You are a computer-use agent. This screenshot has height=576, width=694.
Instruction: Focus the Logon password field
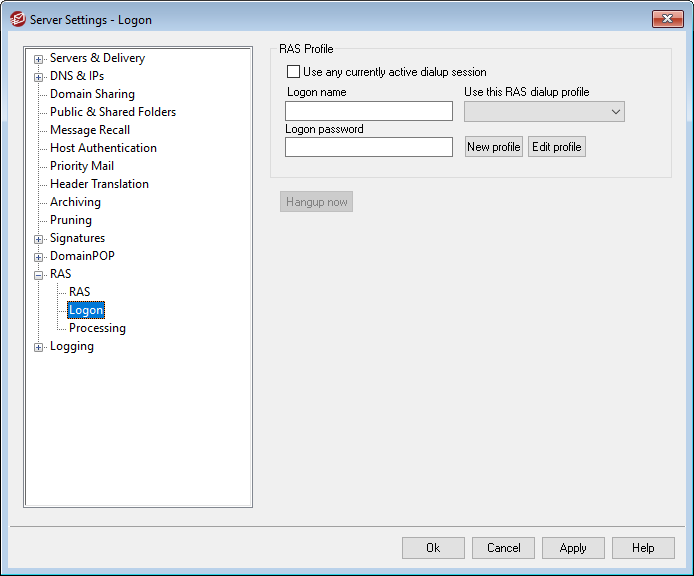tap(368, 147)
